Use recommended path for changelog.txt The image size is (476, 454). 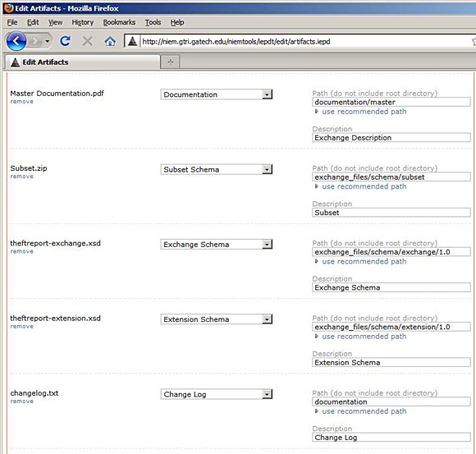tap(364, 411)
